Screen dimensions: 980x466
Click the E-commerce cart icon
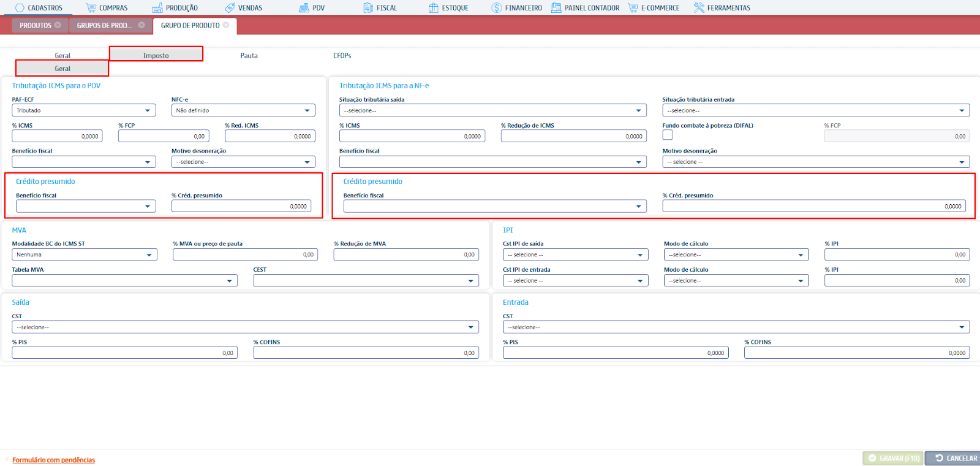633,8
